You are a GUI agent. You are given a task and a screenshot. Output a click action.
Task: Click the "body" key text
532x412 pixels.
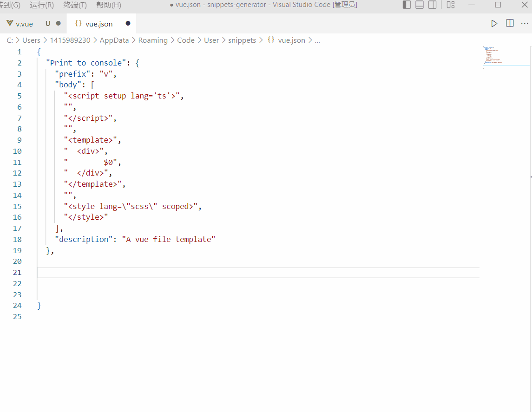[x=68, y=85]
